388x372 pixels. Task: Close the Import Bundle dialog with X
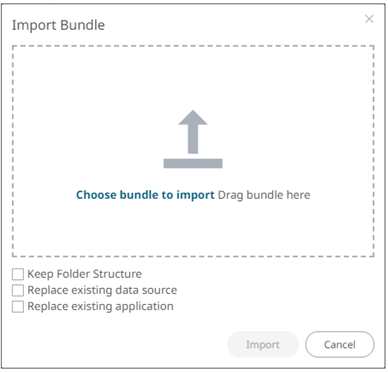tap(369, 19)
